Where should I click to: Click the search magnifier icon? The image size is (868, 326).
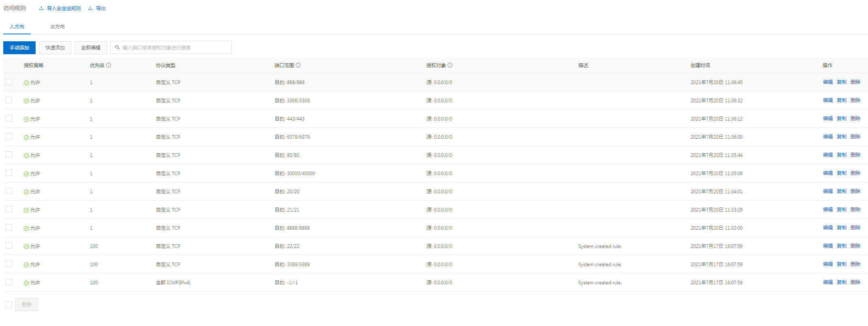tap(117, 47)
